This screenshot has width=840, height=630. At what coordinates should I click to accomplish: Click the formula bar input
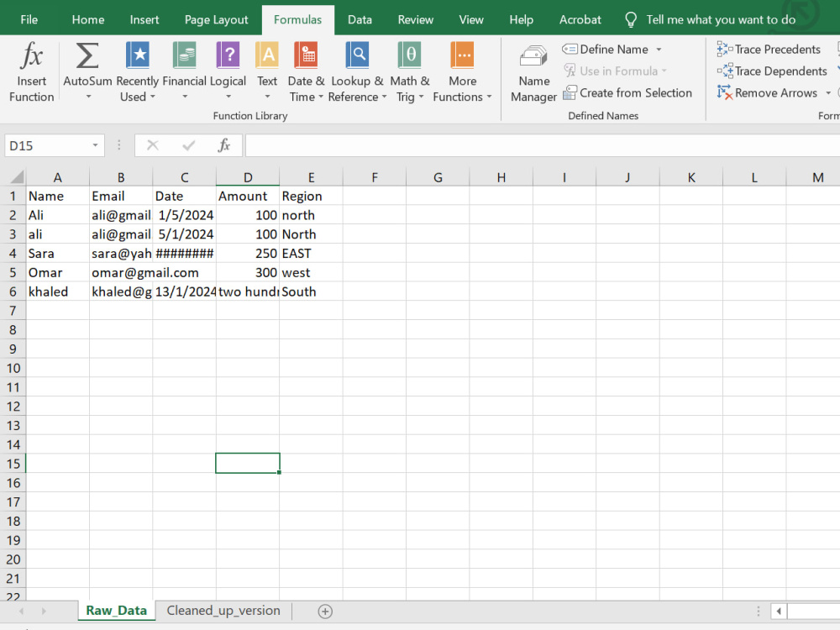542,145
